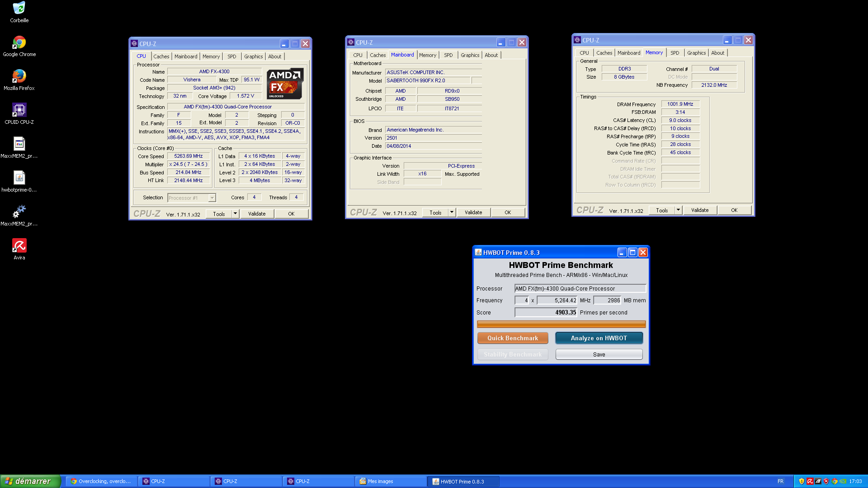This screenshot has width=868, height=488.
Task: Click SABERTOOTH 990FX R2.0 model field
Action: tap(428, 80)
